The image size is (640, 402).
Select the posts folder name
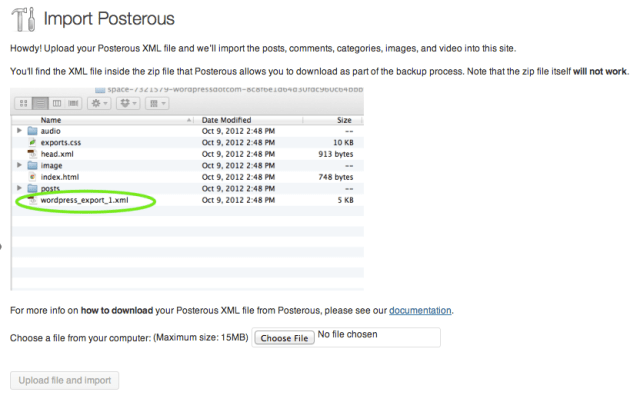click(x=50, y=189)
